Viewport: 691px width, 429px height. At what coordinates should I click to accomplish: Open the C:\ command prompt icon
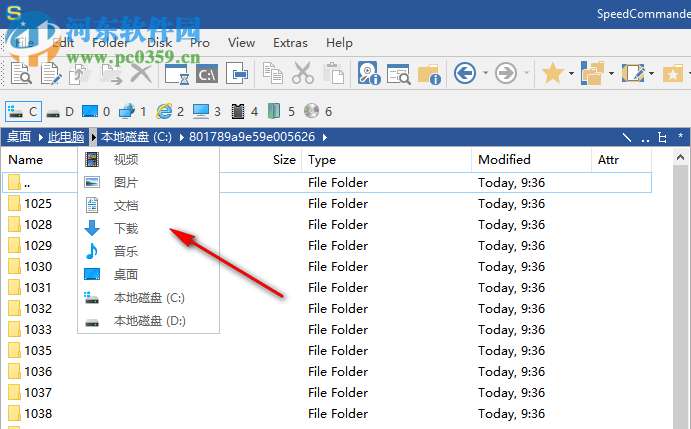pyautogui.click(x=207, y=74)
